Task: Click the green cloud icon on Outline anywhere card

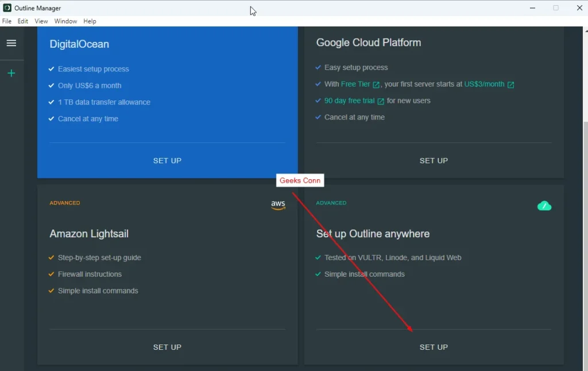Action: coord(544,205)
